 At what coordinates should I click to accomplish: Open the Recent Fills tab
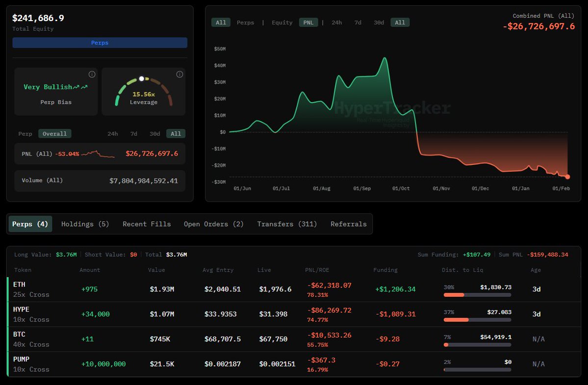click(x=147, y=224)
